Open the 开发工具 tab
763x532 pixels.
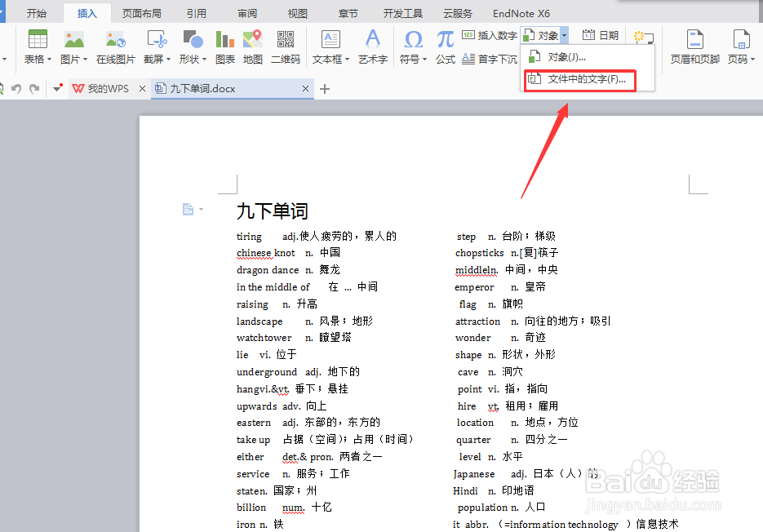(x=403, y=13)
